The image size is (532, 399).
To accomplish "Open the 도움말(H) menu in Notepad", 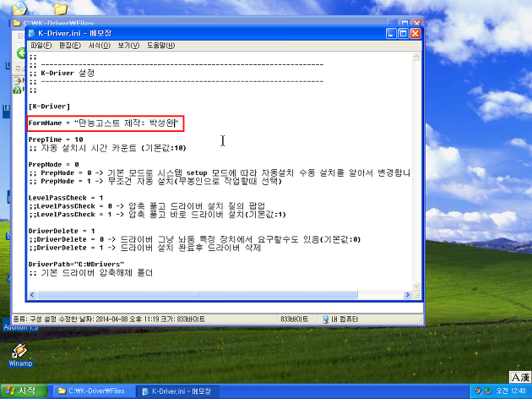I will click(160, 45).
